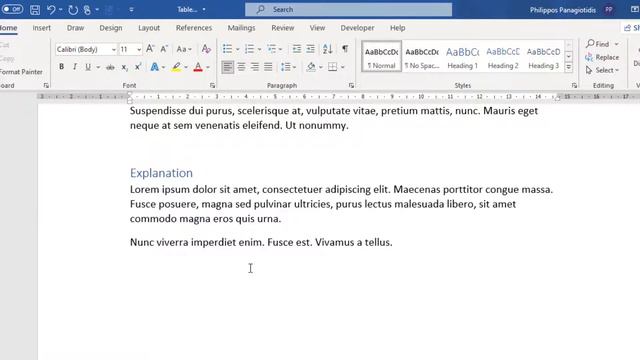Open the Font dialog launcher
This screenshot has height=360, width=640.
pyautogui.click(x=212, y=86)
